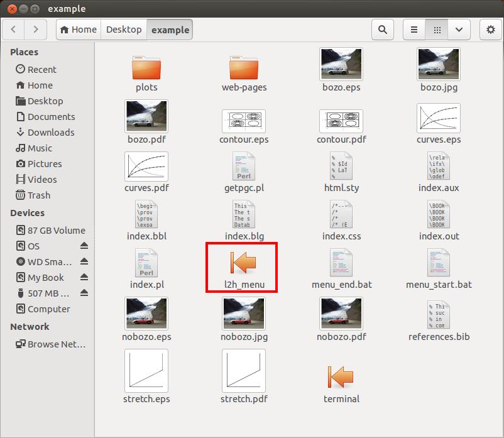Open the l2h_menu launcher icon
504x438 pixels.
pos(244,261)
